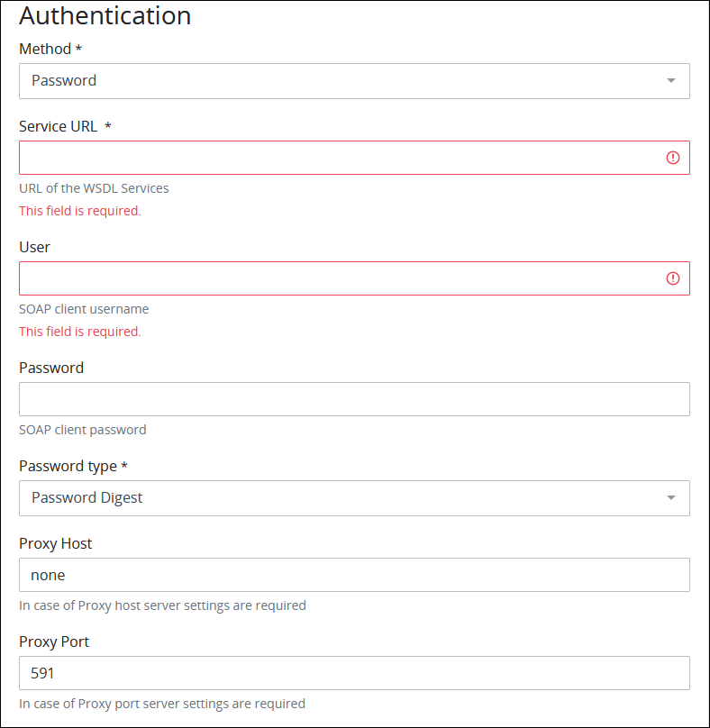Screen dimensions: 710x728
Task: Click inside the Password input field
Action: coord(354,398)
